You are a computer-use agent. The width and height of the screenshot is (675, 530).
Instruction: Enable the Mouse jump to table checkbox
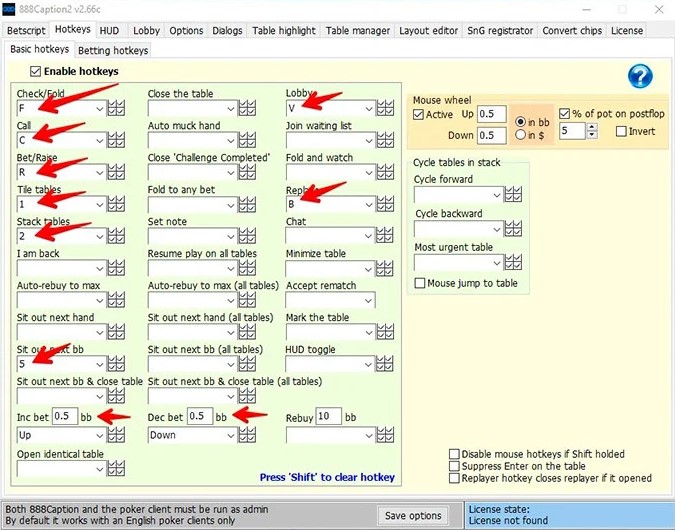tap(421, 284)
